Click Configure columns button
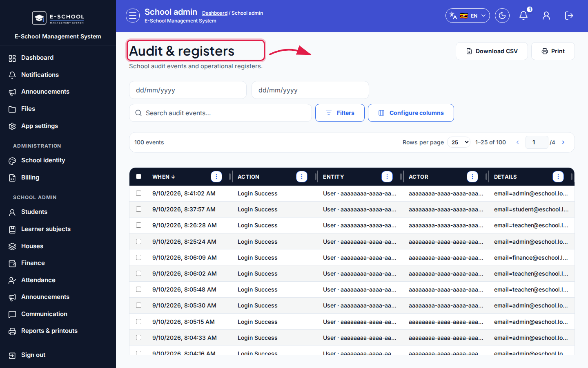This screenshot has height=368, width=588. (411, 113)
